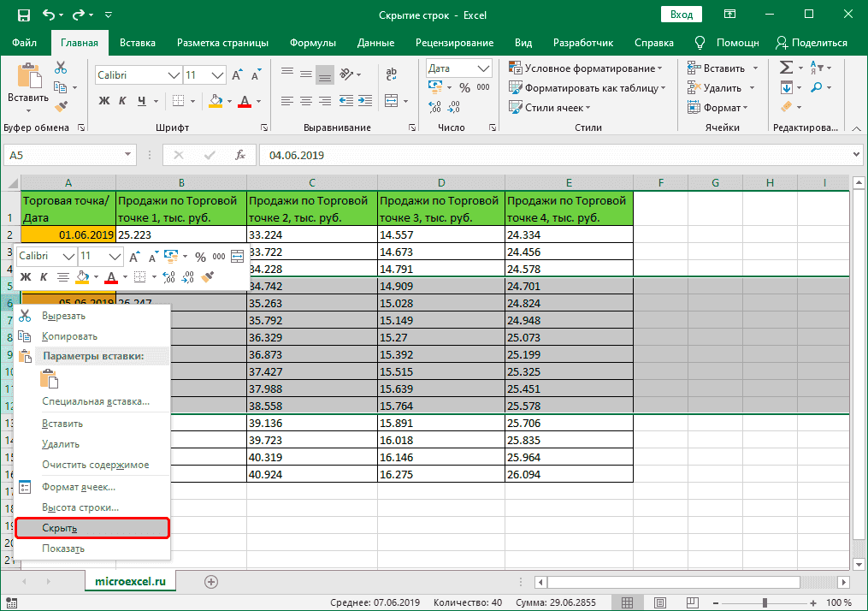
Task: Click the Format Painter brush in ribbon
Action: pos(61,106)
